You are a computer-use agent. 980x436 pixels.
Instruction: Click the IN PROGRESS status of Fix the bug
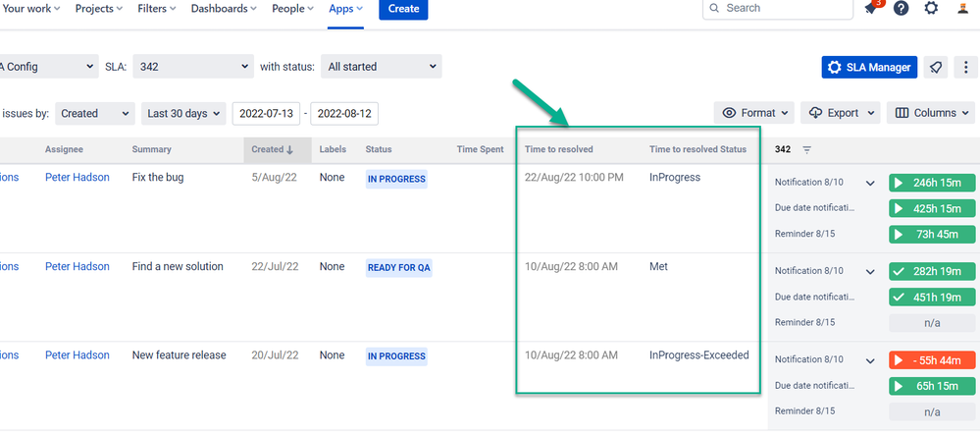(396, 179)
